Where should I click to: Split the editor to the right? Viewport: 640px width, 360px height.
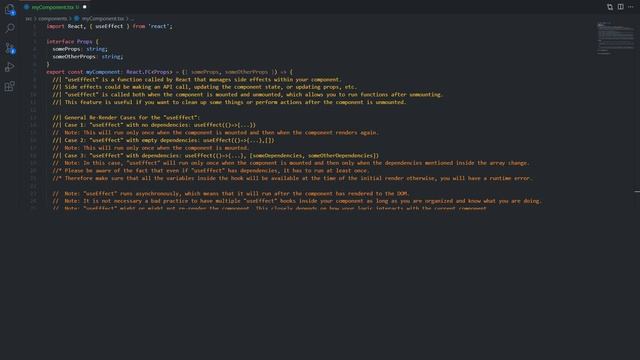[620, 7]
